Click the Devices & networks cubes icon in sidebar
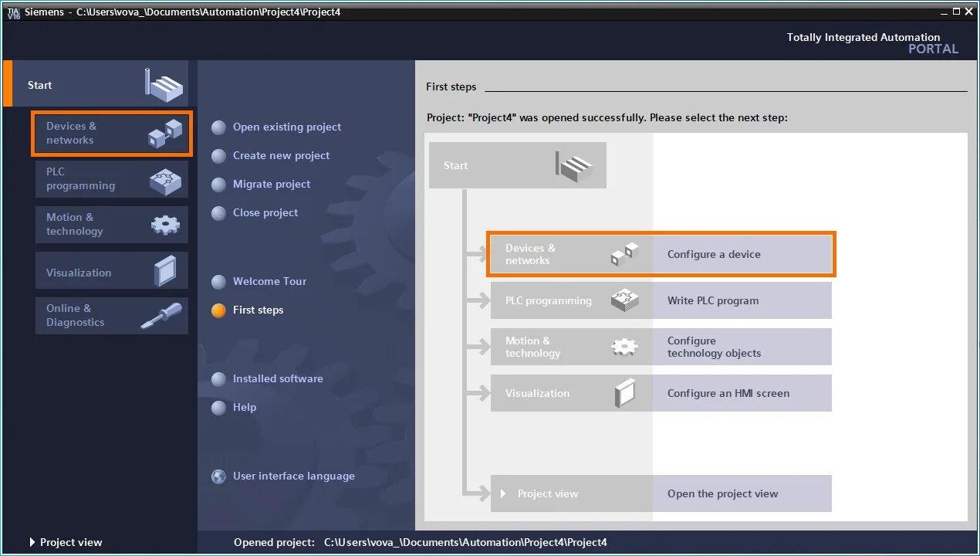 165,134
